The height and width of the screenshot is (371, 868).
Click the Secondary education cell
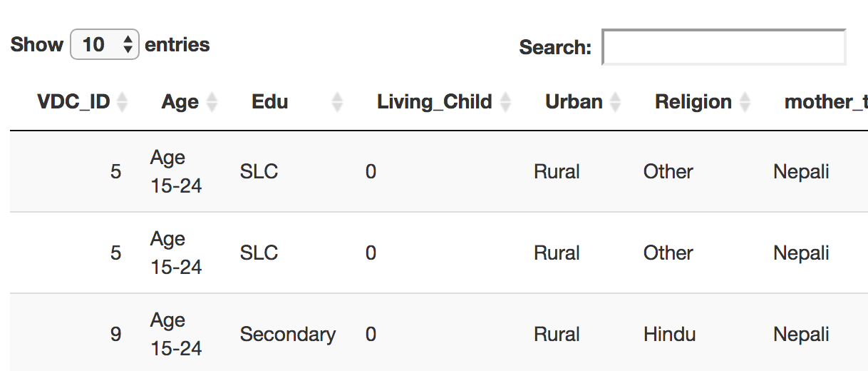287,334
